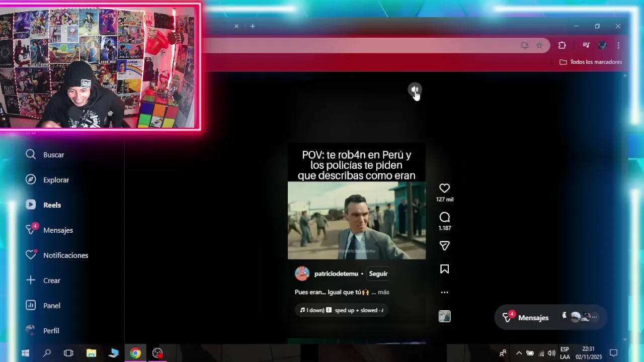
Task: Open the Windows notification center
Action: [x=613, y=353]
